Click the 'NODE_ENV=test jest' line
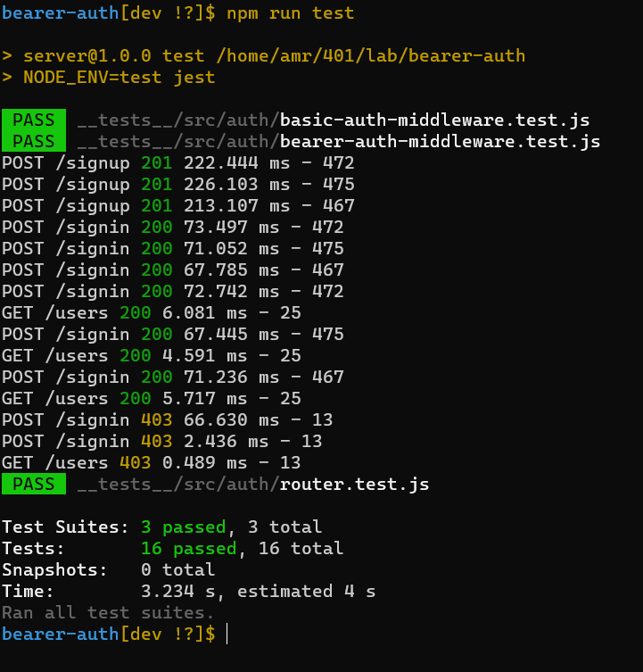The height and width of the screenshot is (672, 643). click(109, 78)
